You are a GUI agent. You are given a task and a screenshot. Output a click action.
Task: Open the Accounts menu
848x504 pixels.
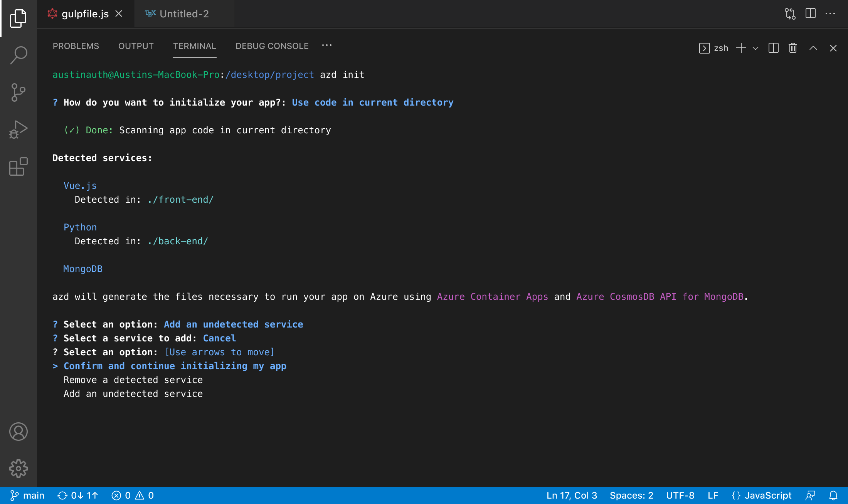[18, 432]
